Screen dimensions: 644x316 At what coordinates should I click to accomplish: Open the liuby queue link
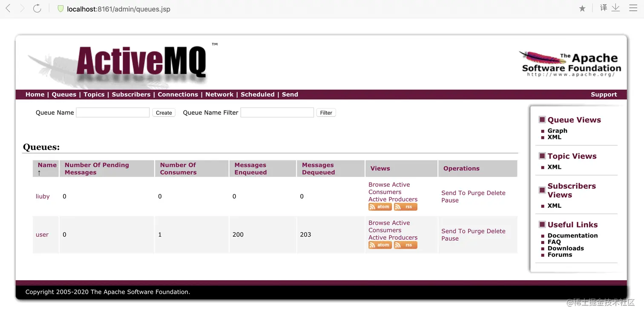43,197
